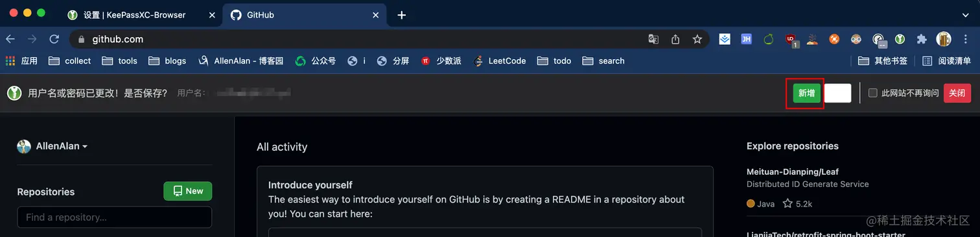
Task: Click the green 新增 button
Action: coord(806,93)
